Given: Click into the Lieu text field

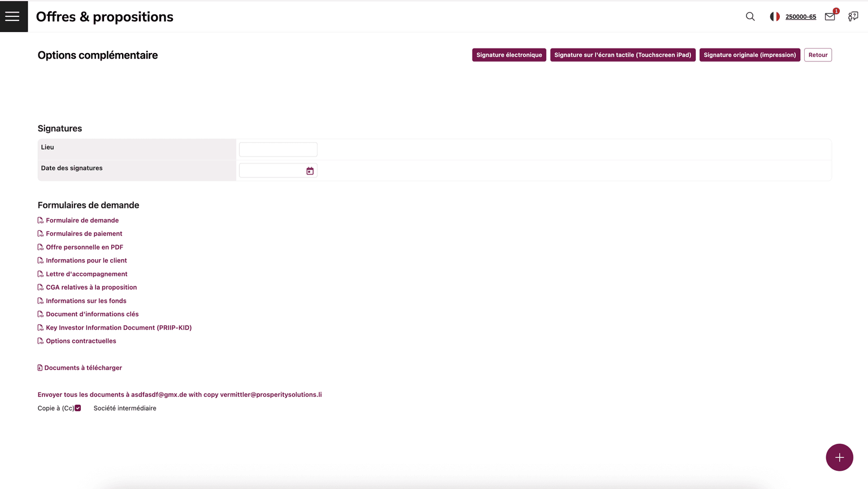Looking at the screenshot, I should point(278,150).
